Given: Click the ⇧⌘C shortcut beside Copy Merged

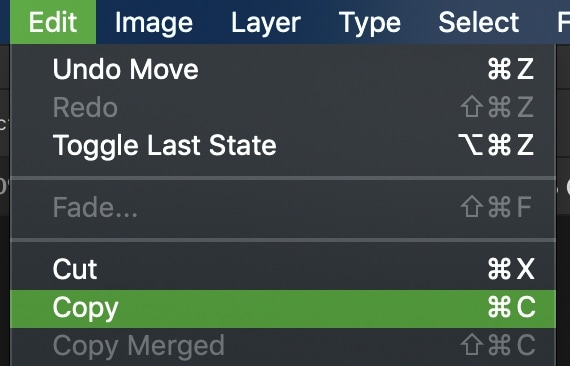Looking at the screenshot, I should [x=498, y=345].
